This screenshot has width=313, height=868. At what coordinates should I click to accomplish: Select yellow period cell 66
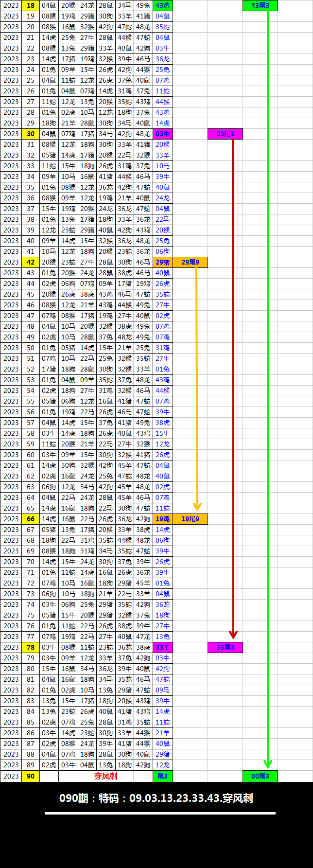click(31, 519)
